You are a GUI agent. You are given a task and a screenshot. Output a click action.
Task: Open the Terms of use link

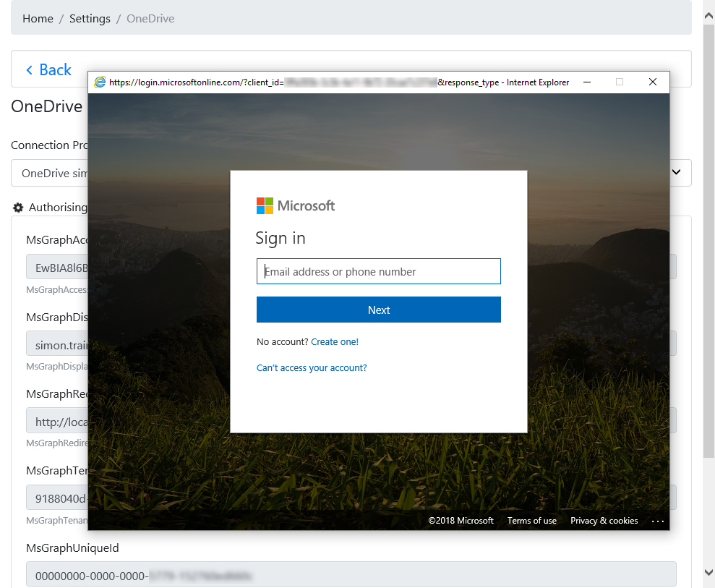tap(531, 521)
